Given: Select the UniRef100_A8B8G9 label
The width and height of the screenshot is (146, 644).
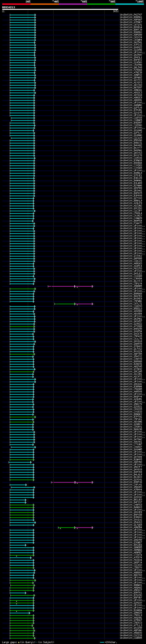Looking at the screenshot, I should pyautogui.click(x=131, y=573).
